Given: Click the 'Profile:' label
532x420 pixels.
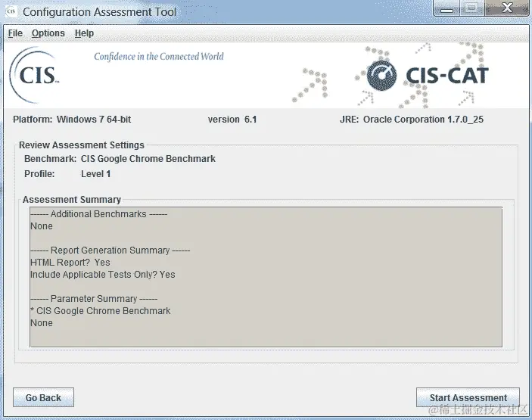Looking at the screenshot, I should pos(39,174).
